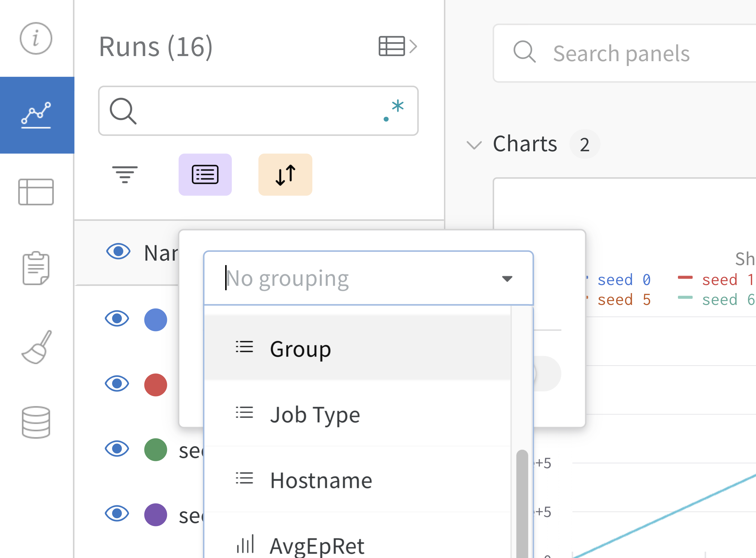Expand the runs table view
Screen dimensions: 756x558
(x=397, y=46)
